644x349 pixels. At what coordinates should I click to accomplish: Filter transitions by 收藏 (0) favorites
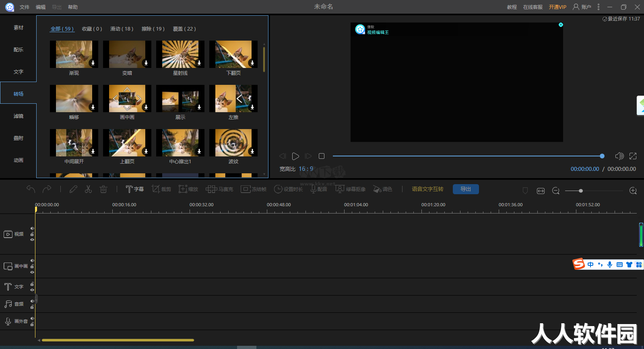point(92,29)
